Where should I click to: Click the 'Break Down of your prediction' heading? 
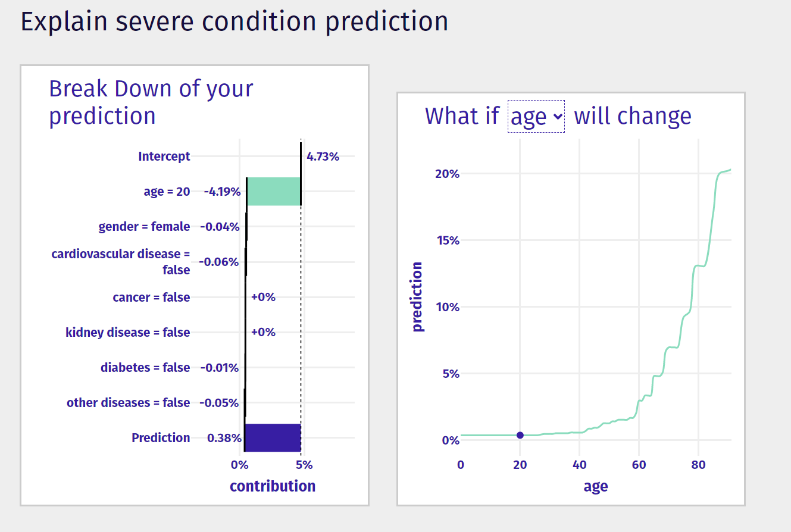[x=151, y=102]
